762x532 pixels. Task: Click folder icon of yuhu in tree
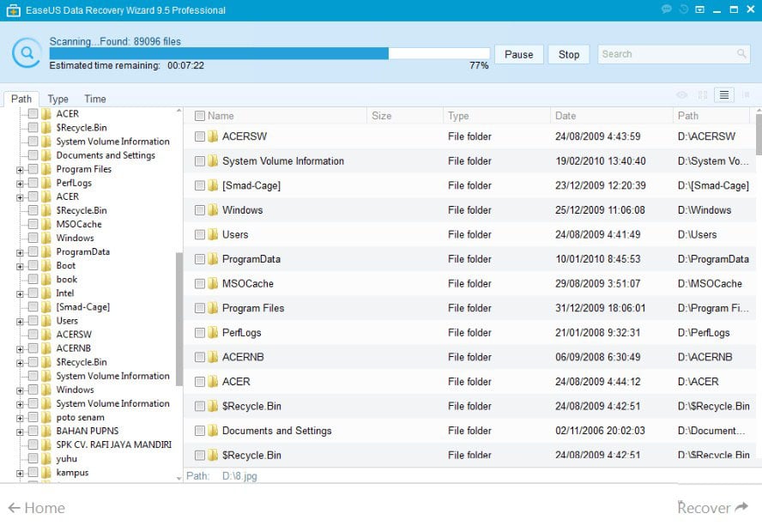point(46,459)
